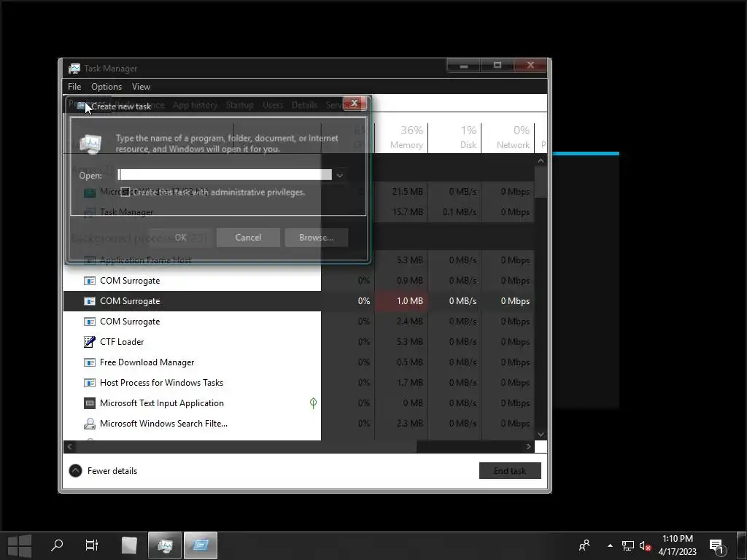Click the Run dialog monitor icon
This screenshot has width=747, height=560.
90,144
